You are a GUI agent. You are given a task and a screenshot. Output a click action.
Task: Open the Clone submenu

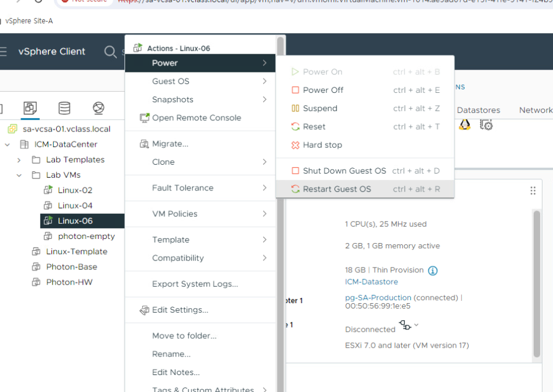200,162
